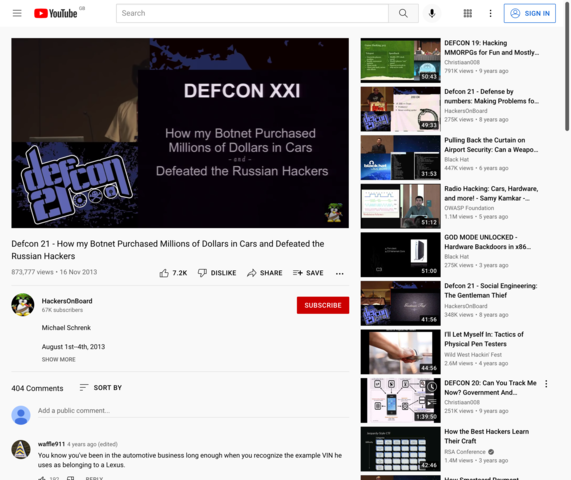Start voice search with the microphone icon

[432, 13]
